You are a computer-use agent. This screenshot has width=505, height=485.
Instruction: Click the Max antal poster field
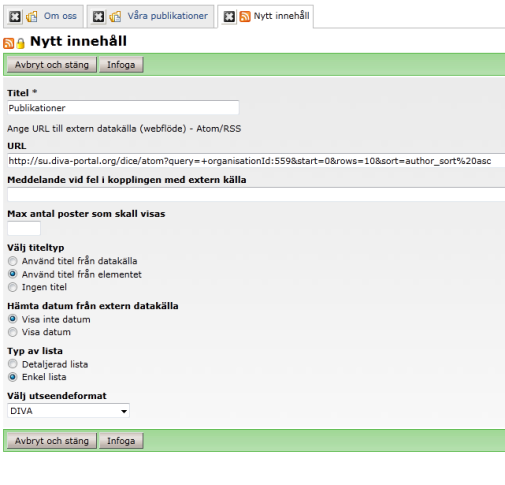(24, 228)
